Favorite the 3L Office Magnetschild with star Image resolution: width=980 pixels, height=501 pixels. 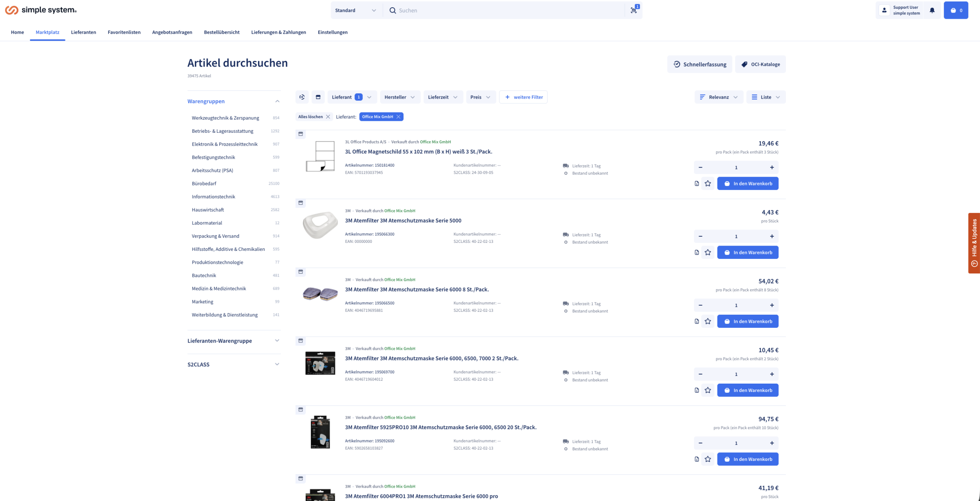(x=708, y=184)
